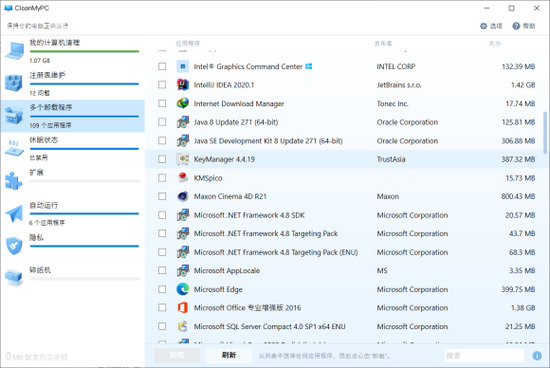Click the IntelliJ IDEA 2020.1 icon
Image resolution: width=550 pixels, height=368 pixels.
click(x=183, y=85)
